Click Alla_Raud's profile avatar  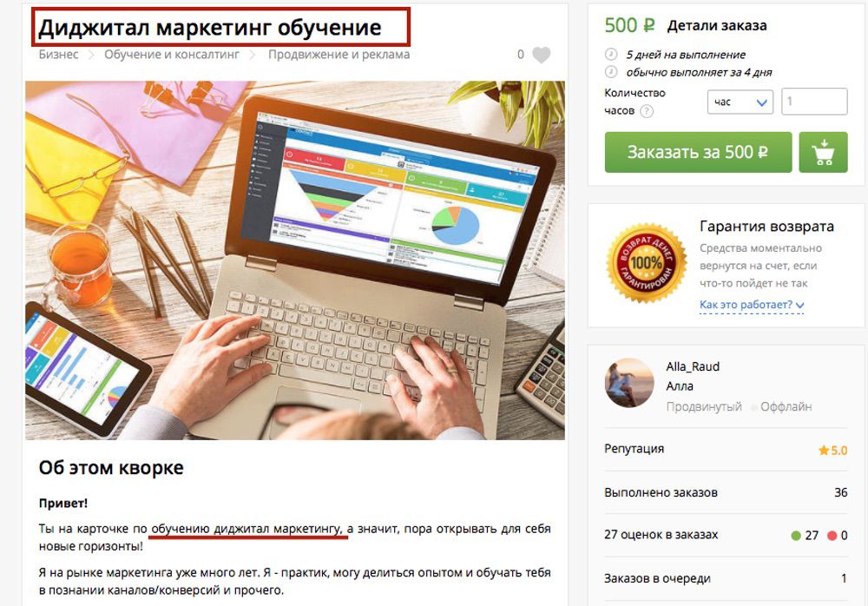click(x=629, y=383)
